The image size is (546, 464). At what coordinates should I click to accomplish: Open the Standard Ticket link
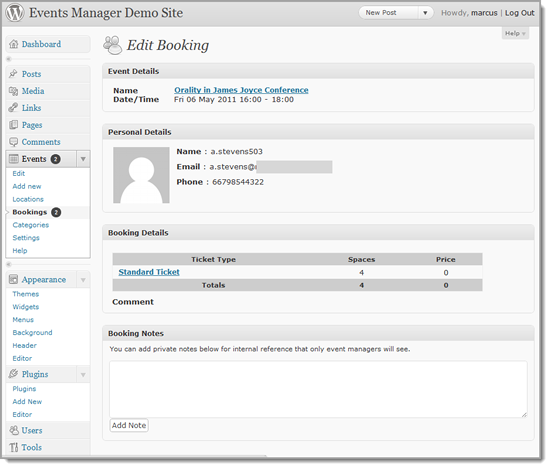coord(149,272)
